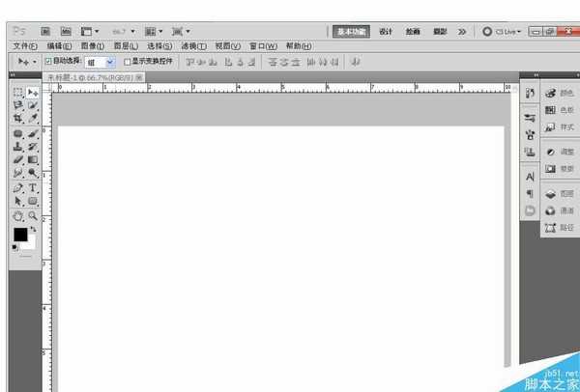Uncheck the 自动选择 (Auto-Select) checkbox
The width and height of the screenshot is (580, 392).
[48, 61]
